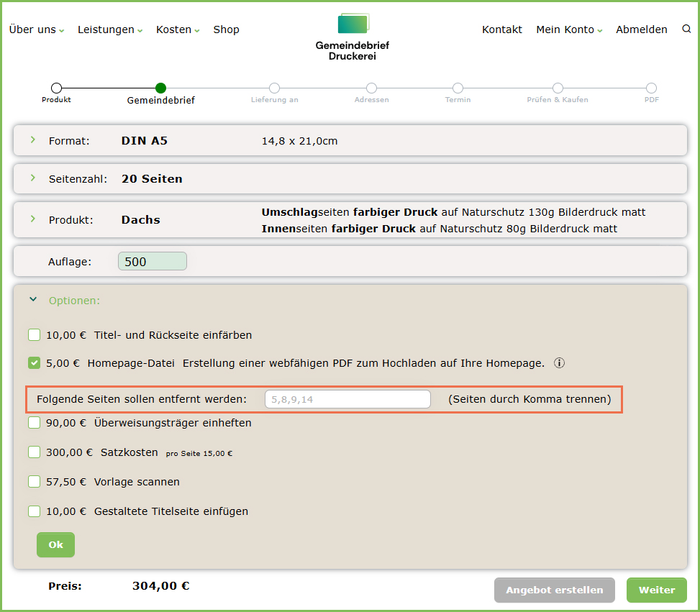Click the Gemeindebrief Druckerei logo
Screen dimensions: 700x612
(x=353, y=36)
